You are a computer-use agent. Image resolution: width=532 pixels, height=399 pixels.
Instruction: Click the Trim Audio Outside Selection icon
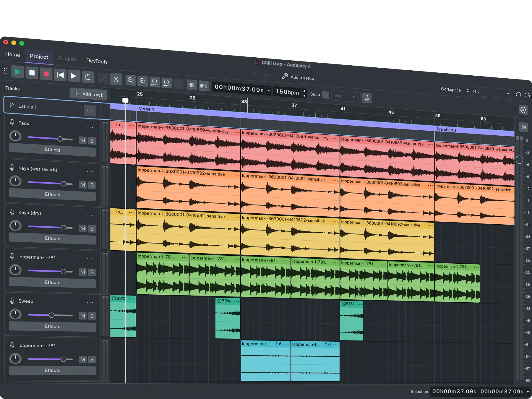pyautogui.click(x=192, y=85)
